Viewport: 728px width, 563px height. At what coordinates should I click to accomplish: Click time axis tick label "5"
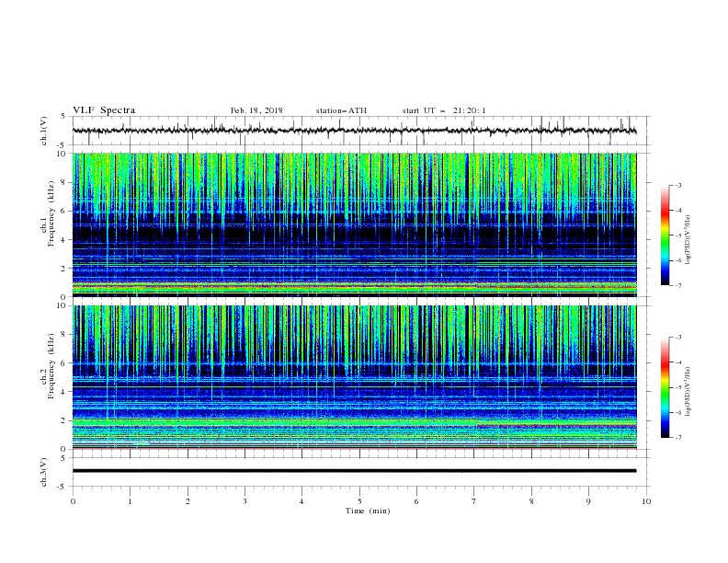point(359,501)
